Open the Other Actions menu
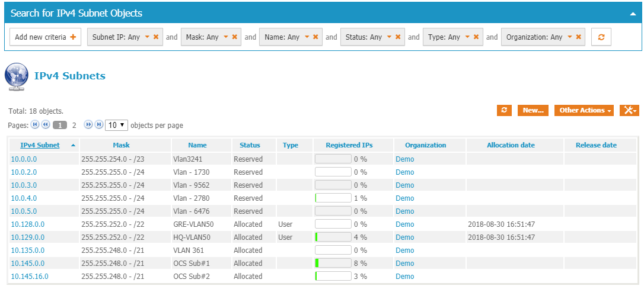This screenshot has height=289, width=644. pyautogui.click(x=584, y=110)
